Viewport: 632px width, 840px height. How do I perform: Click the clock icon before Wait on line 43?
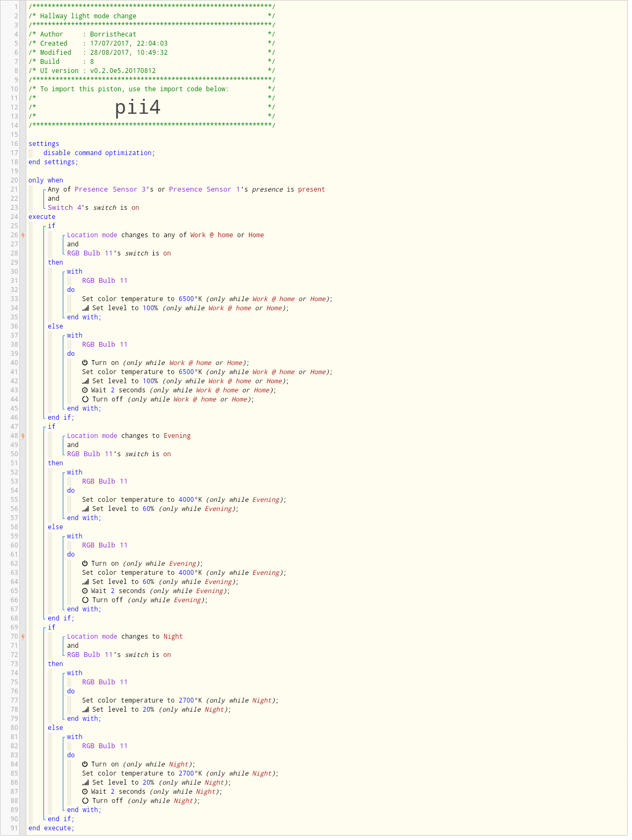click(85, 390)
